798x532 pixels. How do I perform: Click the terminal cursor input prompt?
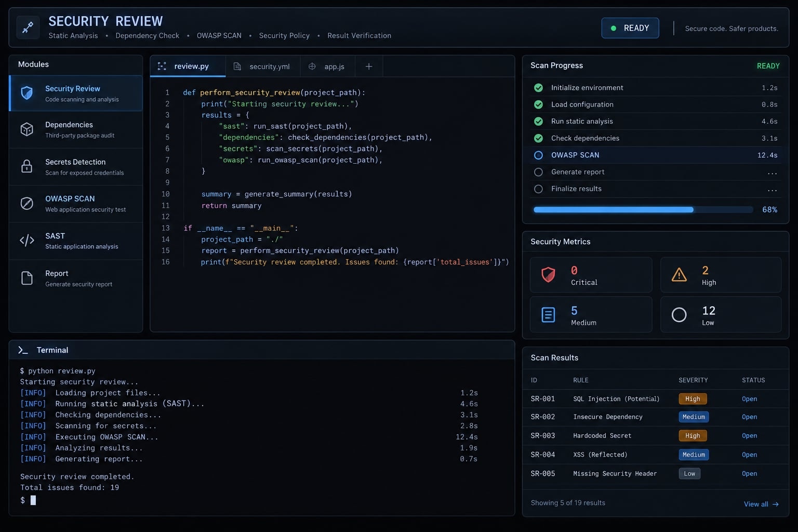(x=33, y=500)
